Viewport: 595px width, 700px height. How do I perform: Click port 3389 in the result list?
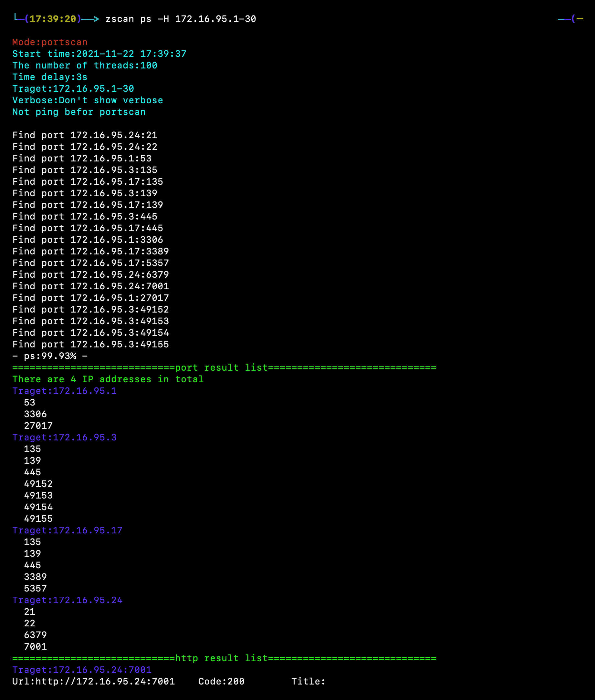pos(36,577)
